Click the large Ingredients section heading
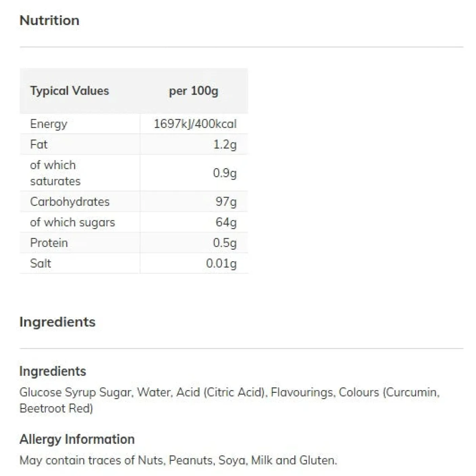 pos(58,322)
